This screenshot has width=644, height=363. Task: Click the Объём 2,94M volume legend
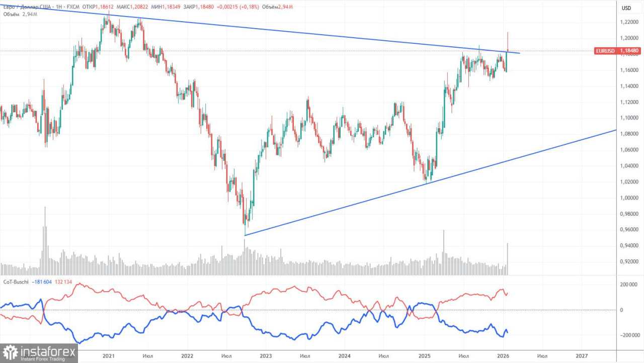[20, 14]
